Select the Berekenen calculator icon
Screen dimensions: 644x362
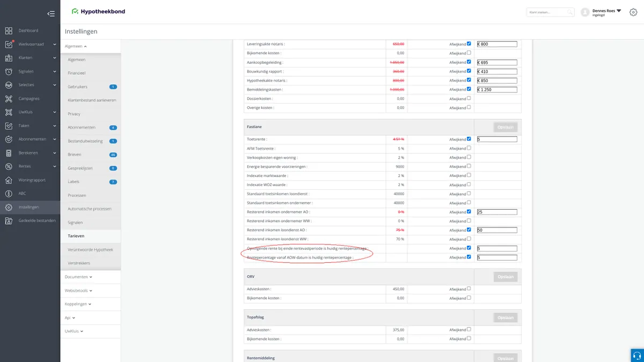[x=9, y=153]
